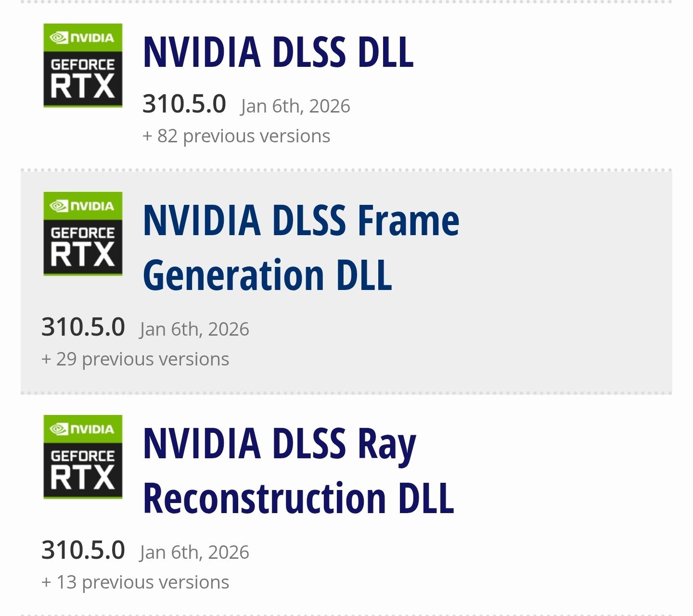Click the RTX badge for DLSS Ray Reconstruction
The height and width of the screenshot is (616, 693).
coord(83,457)
